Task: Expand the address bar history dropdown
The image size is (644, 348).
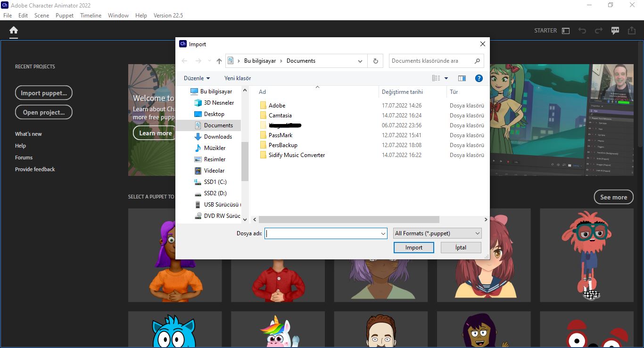Action: click(x=360, y=61)
